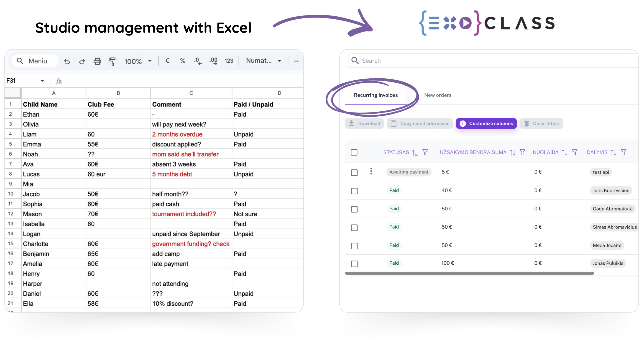Screen dimensions: 644x353
Task: Click the undo arrow in spreadsheet toolbar
Action: tap(67, 61)
